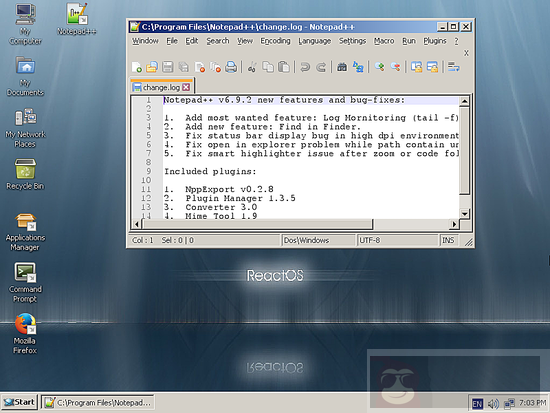Click the Recycle Bin desktop icon
Image resolution: width=550 pixels, height=413 pixels.
[25, 174]
